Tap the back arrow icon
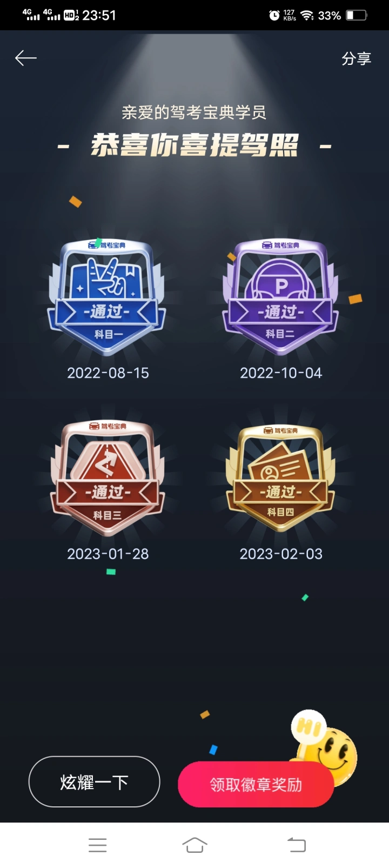The image size is (389, 868). [25, 58]
